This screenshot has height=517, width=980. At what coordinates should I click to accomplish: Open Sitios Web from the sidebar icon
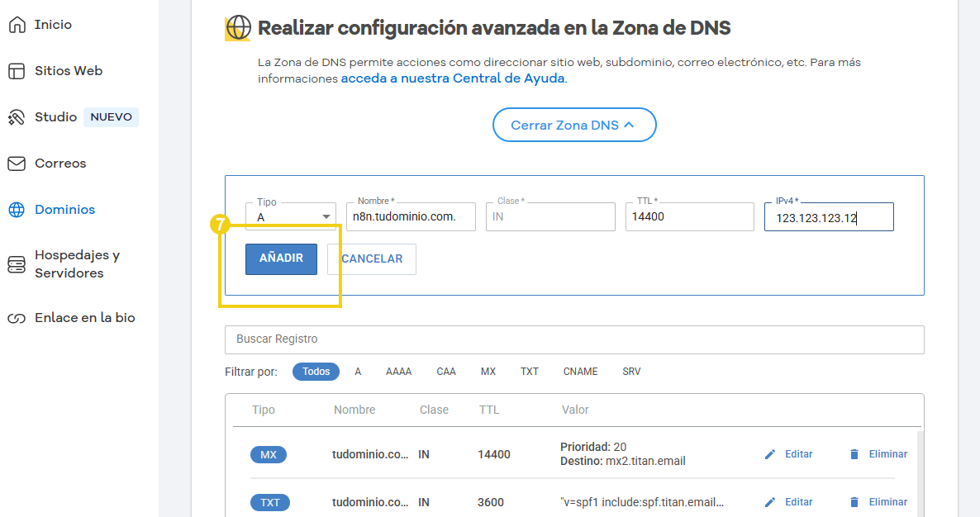point(15,70)
